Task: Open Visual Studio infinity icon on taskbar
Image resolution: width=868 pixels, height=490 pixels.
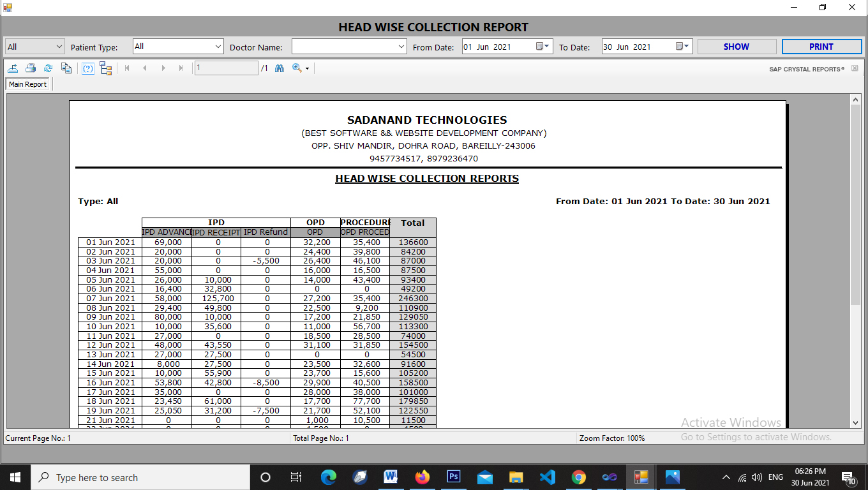Action: pos(610,477)
